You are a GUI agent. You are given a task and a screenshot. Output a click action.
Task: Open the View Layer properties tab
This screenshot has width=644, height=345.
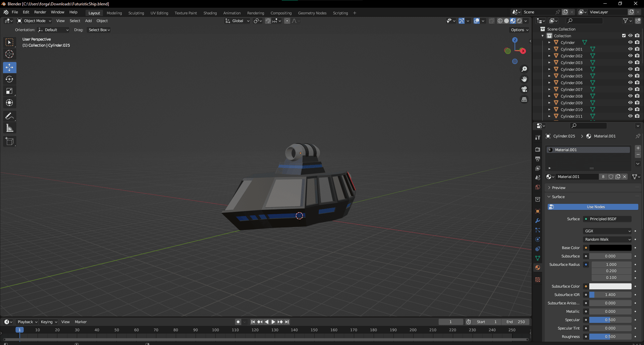click(x=538, y=168)
